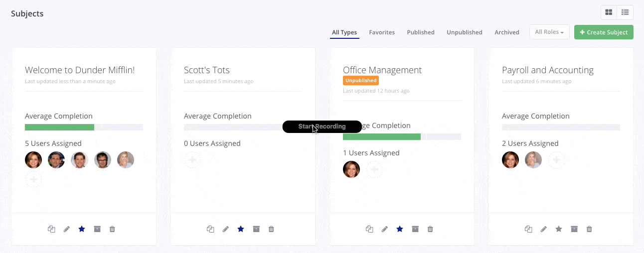Click the user avatar in Office Management
644x253 pixels.
pos(351,169)
